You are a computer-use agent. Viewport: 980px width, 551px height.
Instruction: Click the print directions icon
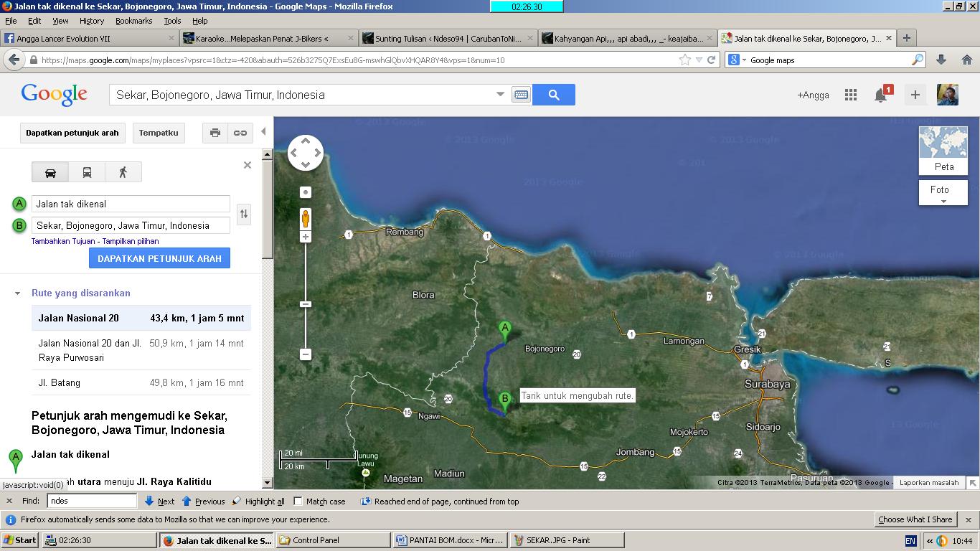215,133
